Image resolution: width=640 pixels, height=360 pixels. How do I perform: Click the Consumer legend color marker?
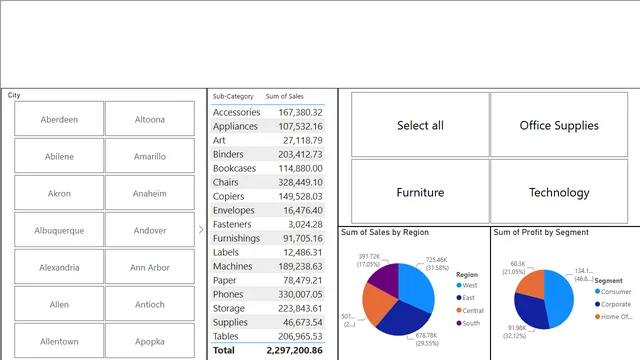pos(598,291)
